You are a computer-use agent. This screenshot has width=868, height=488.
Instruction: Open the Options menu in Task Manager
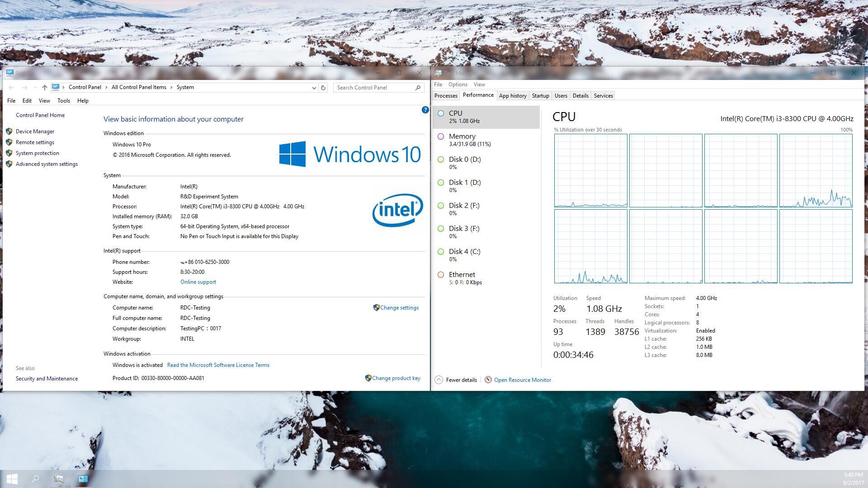click(x=458, y=84)
